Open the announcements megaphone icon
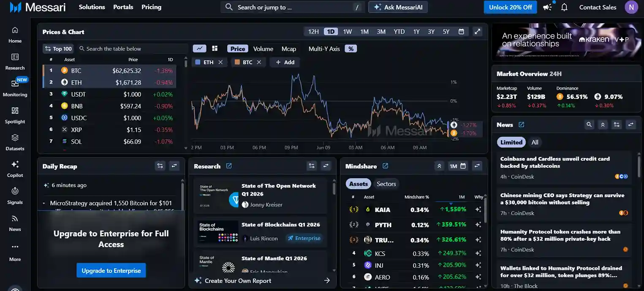Screen dimensions: 644x291 coord(548,7)
